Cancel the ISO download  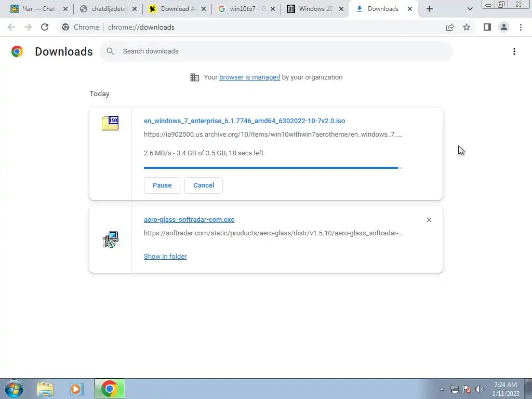click(x=204, y=185)
